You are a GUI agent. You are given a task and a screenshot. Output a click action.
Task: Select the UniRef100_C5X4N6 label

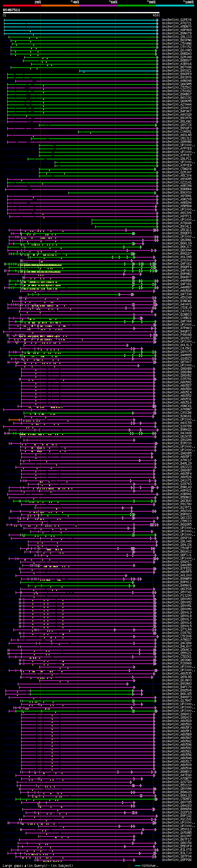(177, 43)
